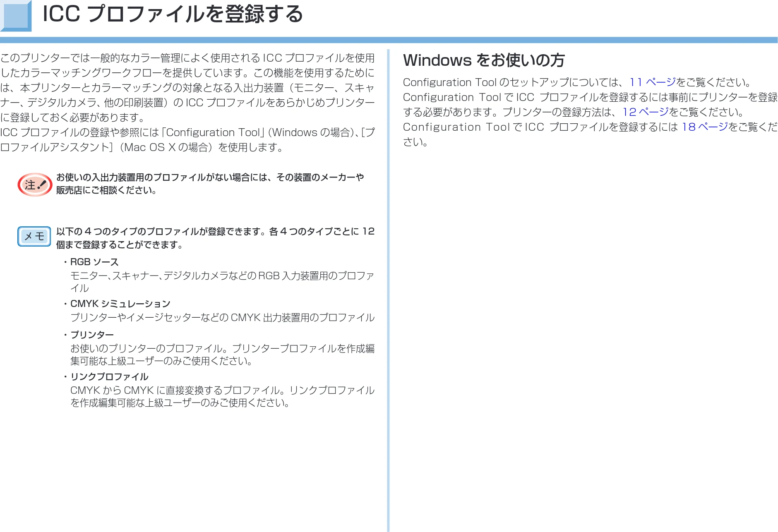
Task: Click the メモ memo icon
Action: pyautogui.click(x=34, y=236)
